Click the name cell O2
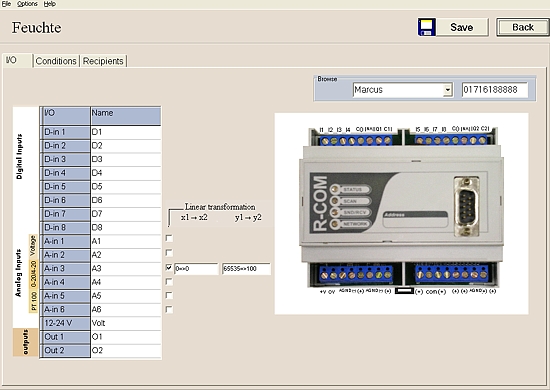This screenshot has height=390, width=550. click(126, 351)
